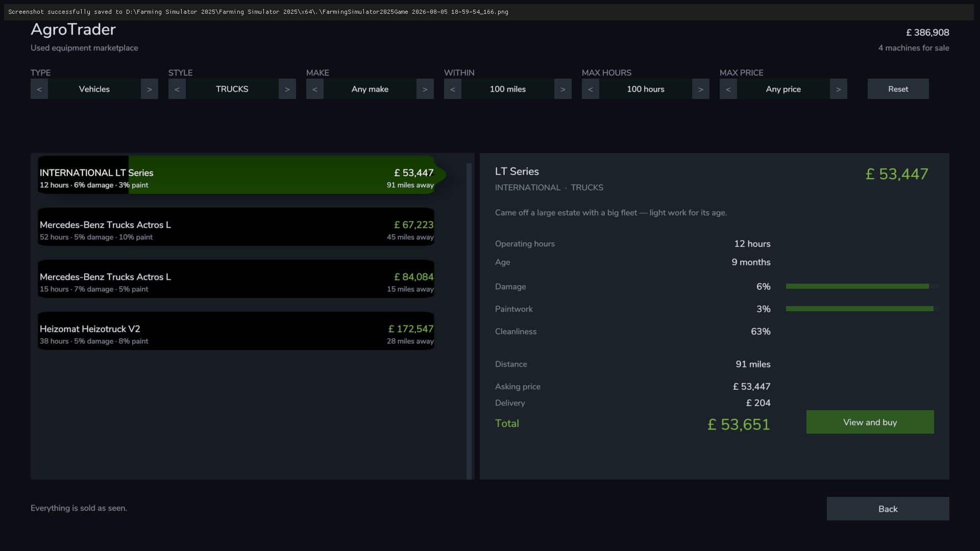Viewport: 980px width, 551px height.
Task: Click '15 hours · 7% damage · 5% paint' text
Action: click(x=94, y=289)
